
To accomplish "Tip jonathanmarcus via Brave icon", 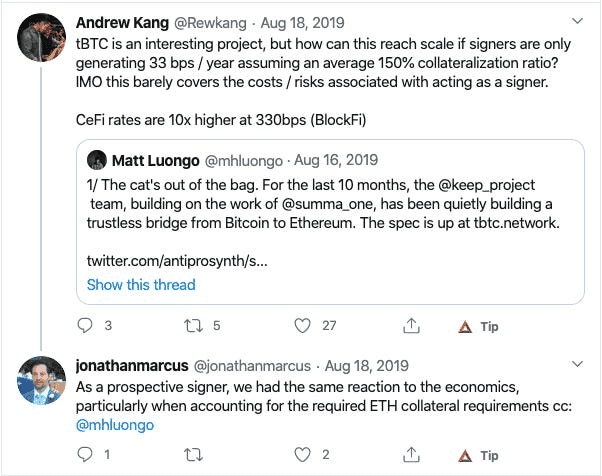I will tap(478, 455).
